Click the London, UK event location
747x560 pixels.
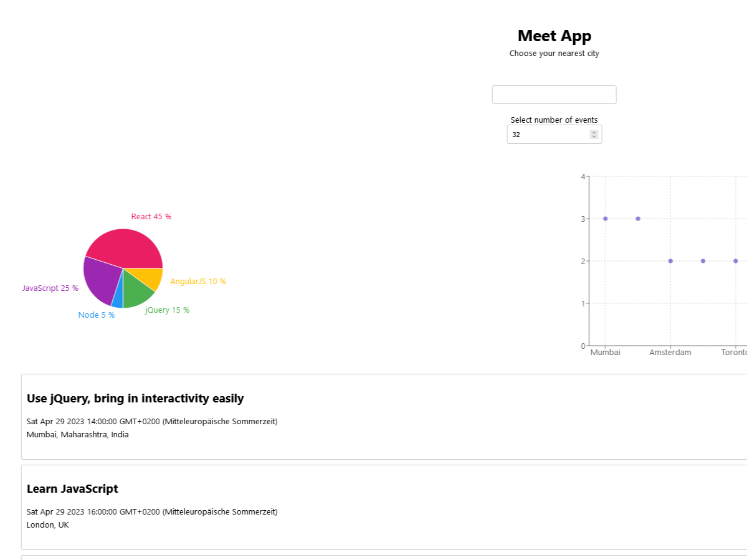tap(48, 525)
